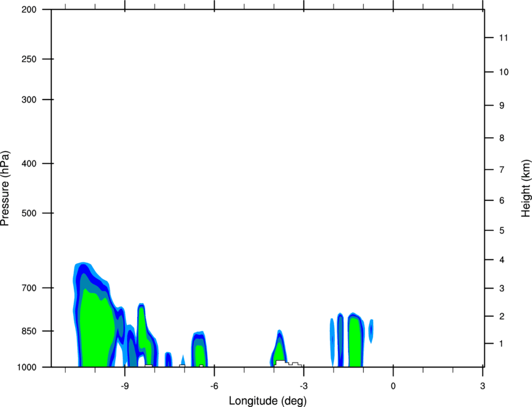
Task: Click the 0 longitude tick label
Action: pos(393,386)
